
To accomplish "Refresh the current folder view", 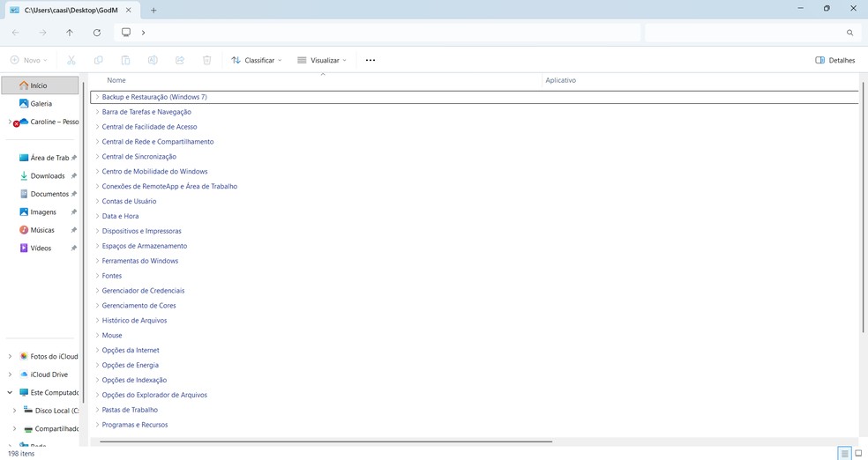I will [97, 33].
